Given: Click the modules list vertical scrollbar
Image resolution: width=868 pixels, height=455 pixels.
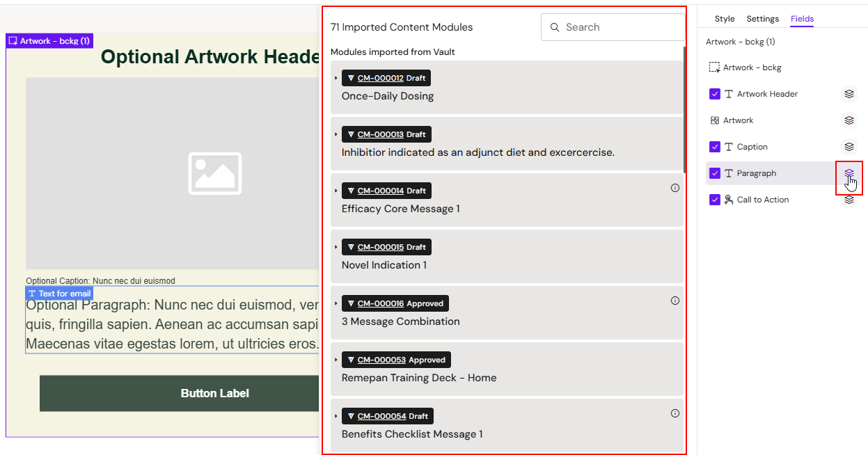Looking at the screenshot, I should 685,109.
